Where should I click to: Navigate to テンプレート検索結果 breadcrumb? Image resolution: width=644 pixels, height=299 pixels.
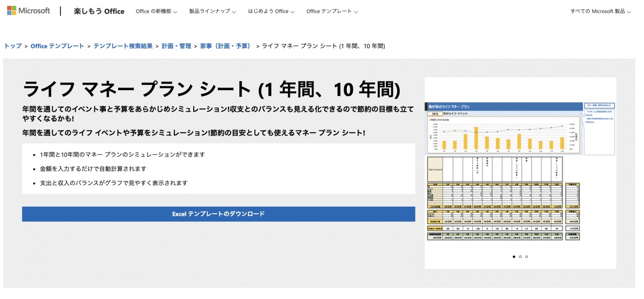coord(123,46)
